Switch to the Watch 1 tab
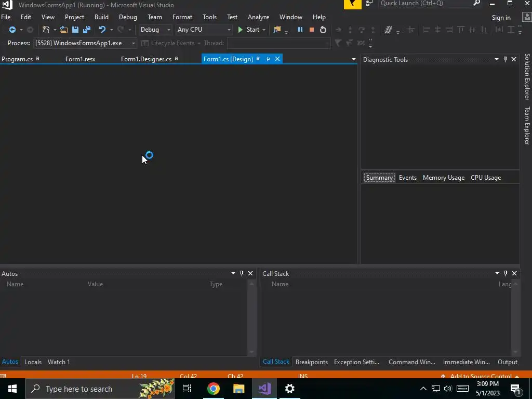 click(x=59, y=362)
